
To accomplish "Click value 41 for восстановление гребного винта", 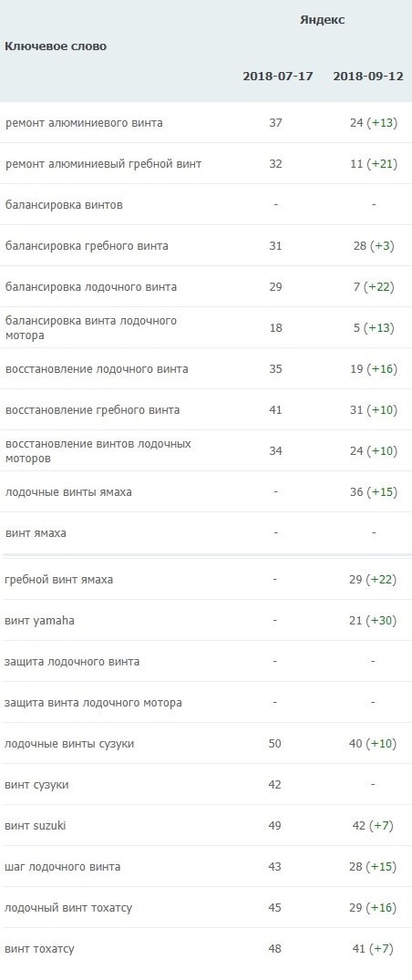I will coord(275,410).
